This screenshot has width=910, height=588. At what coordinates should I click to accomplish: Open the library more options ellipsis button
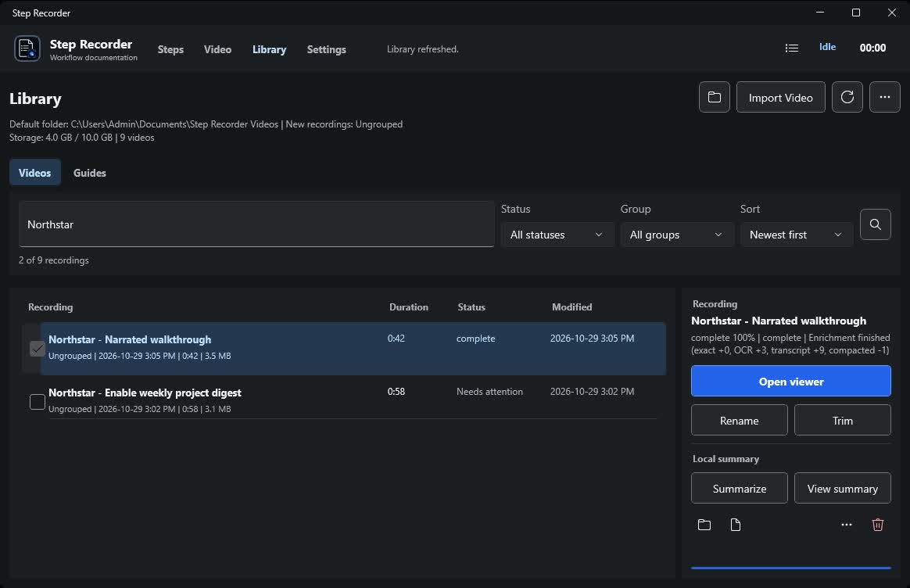click(884, 98)
